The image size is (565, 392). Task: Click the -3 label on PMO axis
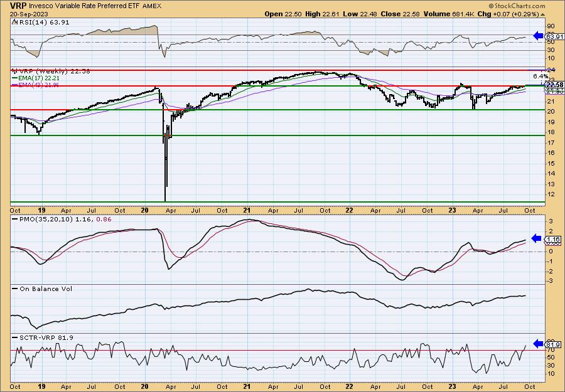(551, 281)
